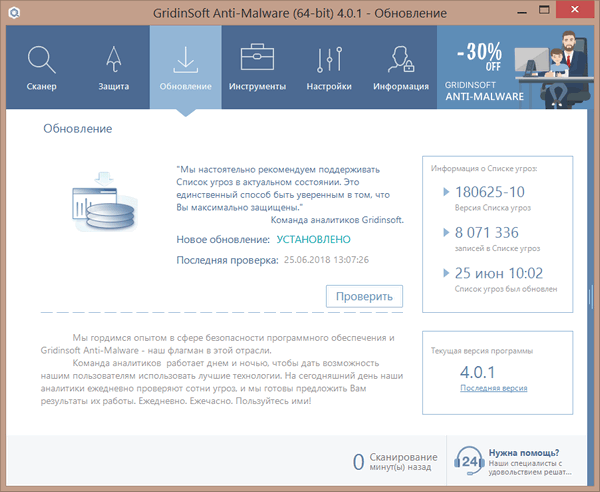Viewport: 600px width, 492px height.
Task: Click the 4.0.1 program version number
Action: coord(477,372)
